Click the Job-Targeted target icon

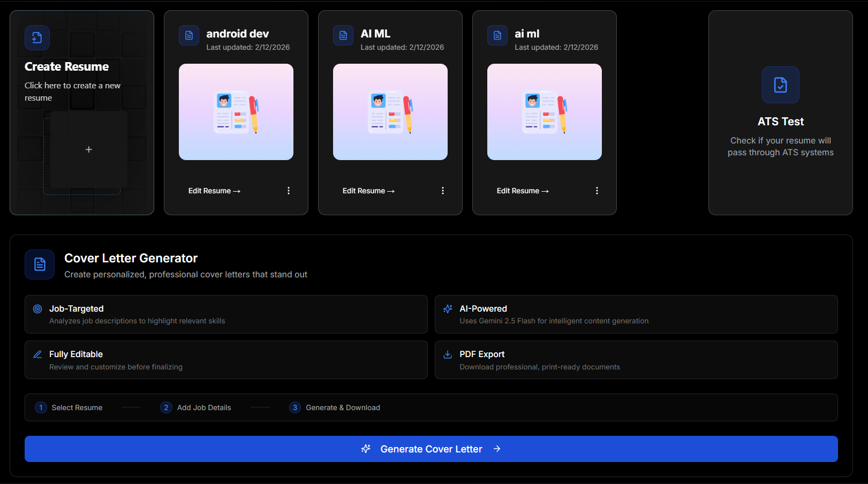(x=37, y=309)
